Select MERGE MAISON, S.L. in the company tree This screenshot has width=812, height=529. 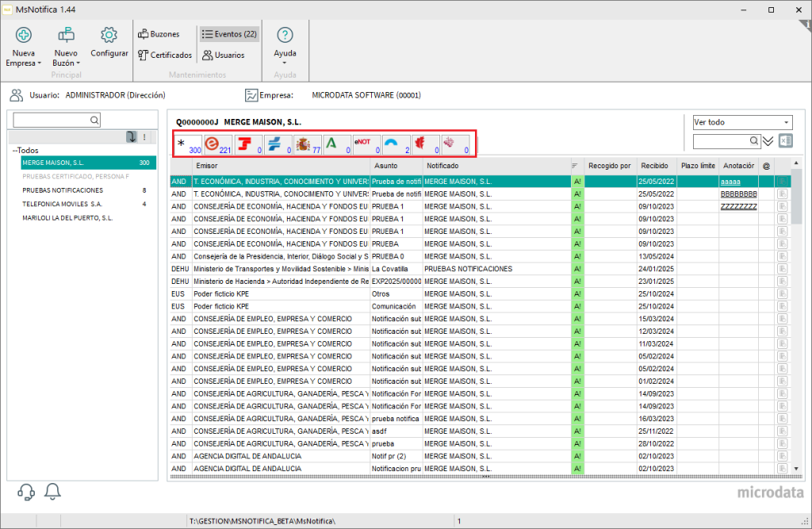[88, 163]
